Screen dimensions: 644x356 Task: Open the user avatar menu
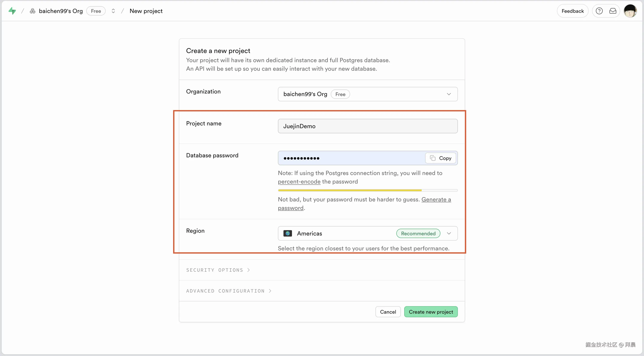click(x=630, y=11)
